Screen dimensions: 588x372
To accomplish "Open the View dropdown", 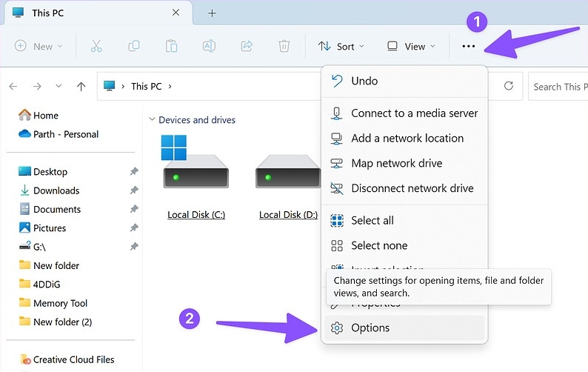I will tap(411, 46).
